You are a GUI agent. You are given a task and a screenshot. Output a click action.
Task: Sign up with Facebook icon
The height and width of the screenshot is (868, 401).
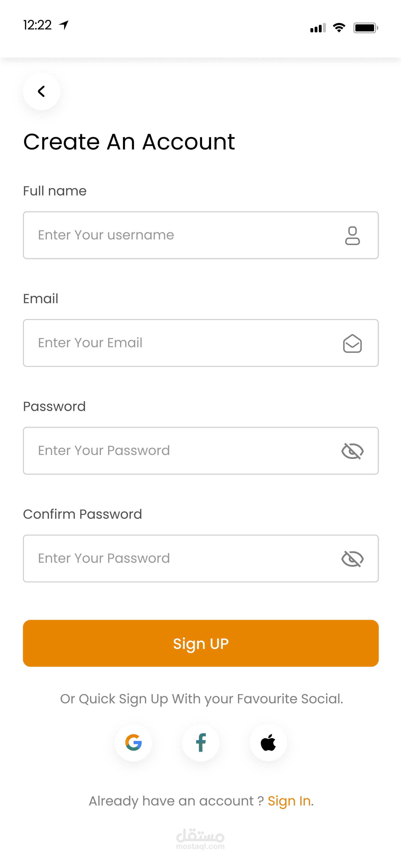pyautogui.click(x=201, y=743)
